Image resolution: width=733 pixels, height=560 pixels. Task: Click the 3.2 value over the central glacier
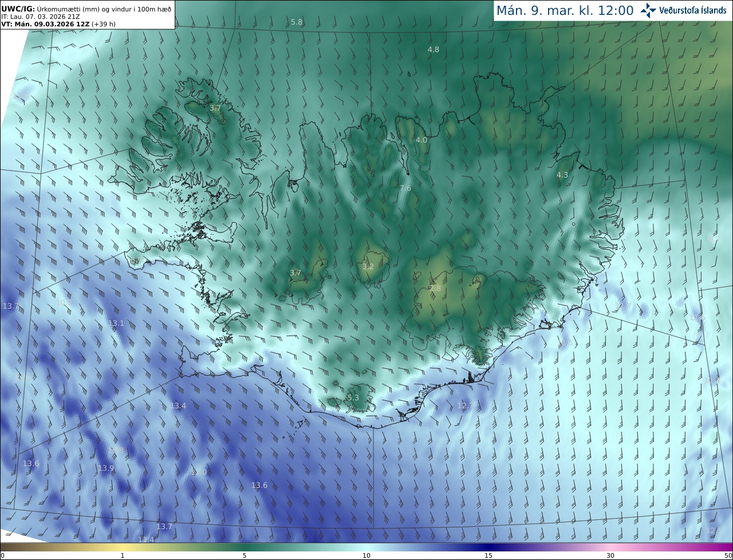point(368,267)
